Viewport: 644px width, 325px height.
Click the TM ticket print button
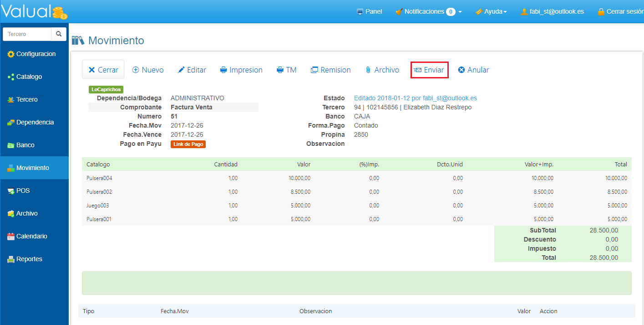(x=286, y=70)
